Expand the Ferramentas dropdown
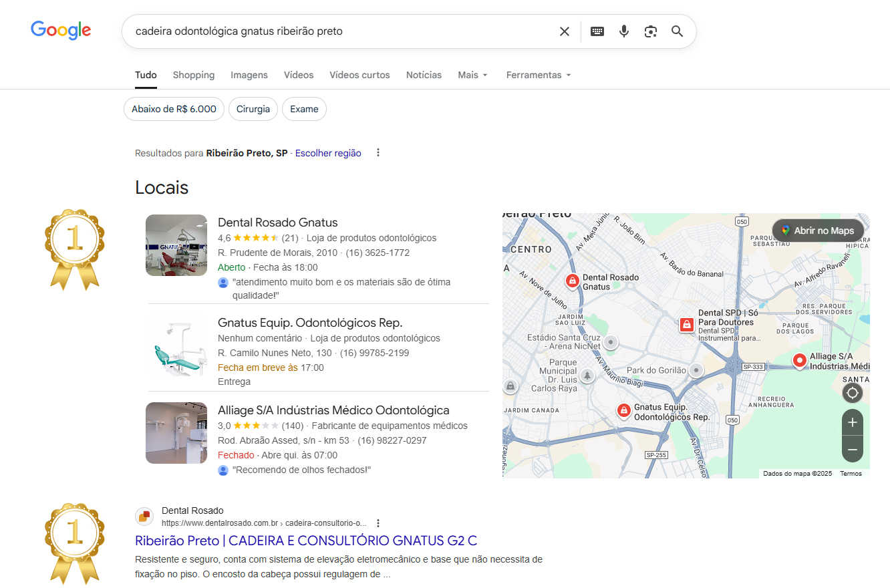This screenshot has width=890, height=588. 539,75
